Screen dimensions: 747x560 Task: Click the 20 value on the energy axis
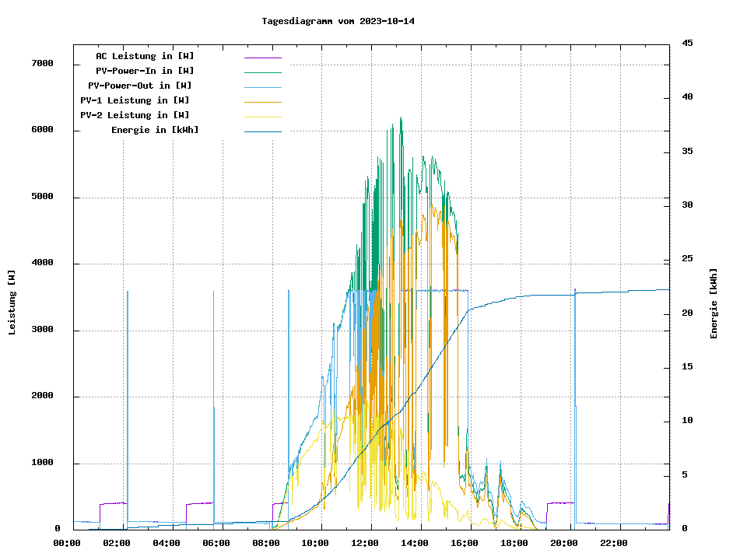click(687, 313)
